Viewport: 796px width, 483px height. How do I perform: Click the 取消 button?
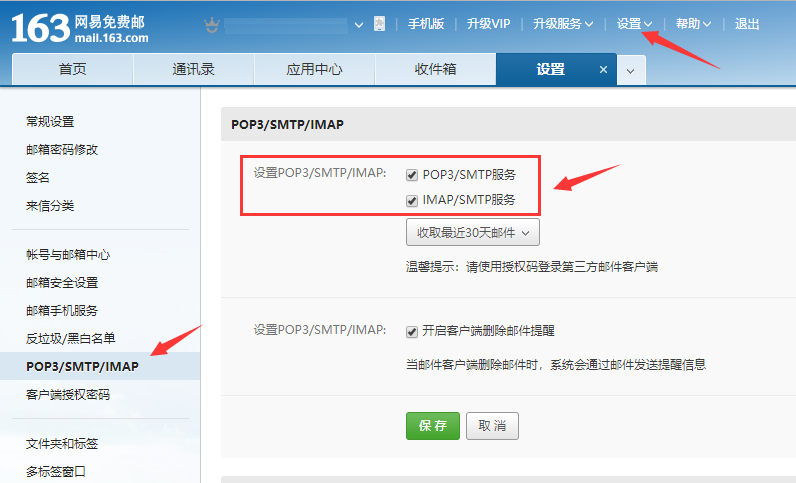[492, 425]
